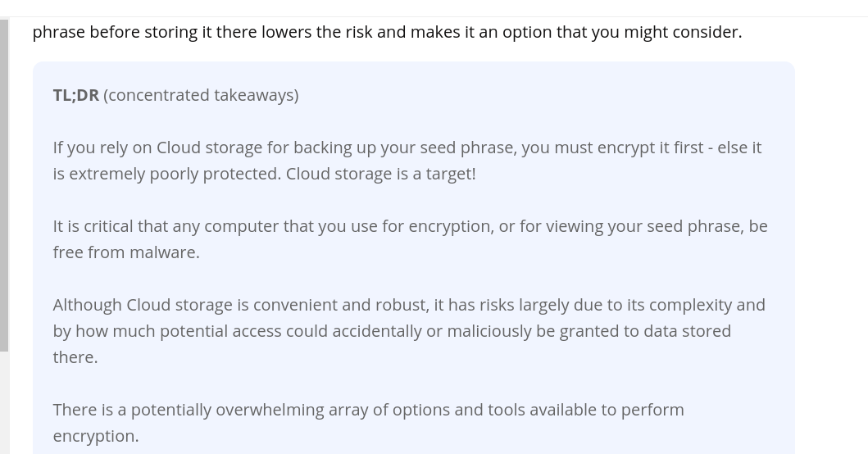Click the gray vertical scrollbar thumb
Viewport: 868px width, 454px height.
point(4,185)
